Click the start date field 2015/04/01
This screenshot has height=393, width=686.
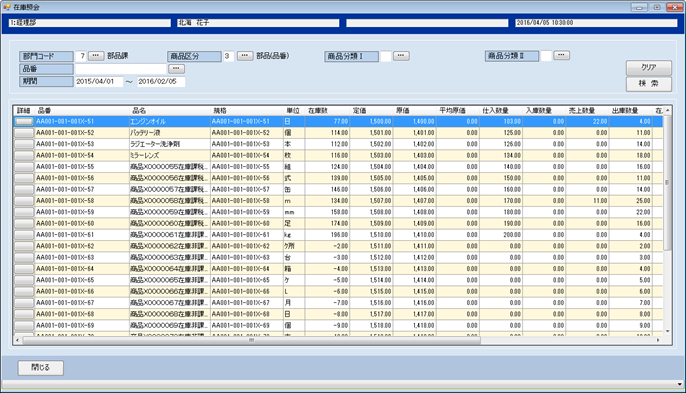[x=99, y=81]
